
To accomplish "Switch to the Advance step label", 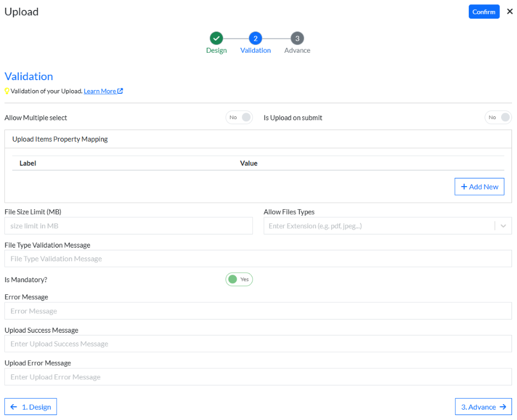I will [x=297, y=51].
